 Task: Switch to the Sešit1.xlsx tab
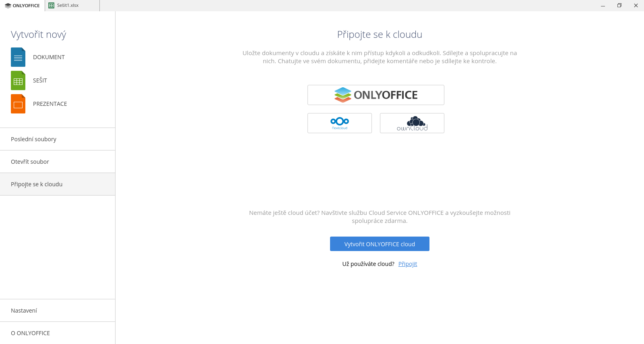72,6
